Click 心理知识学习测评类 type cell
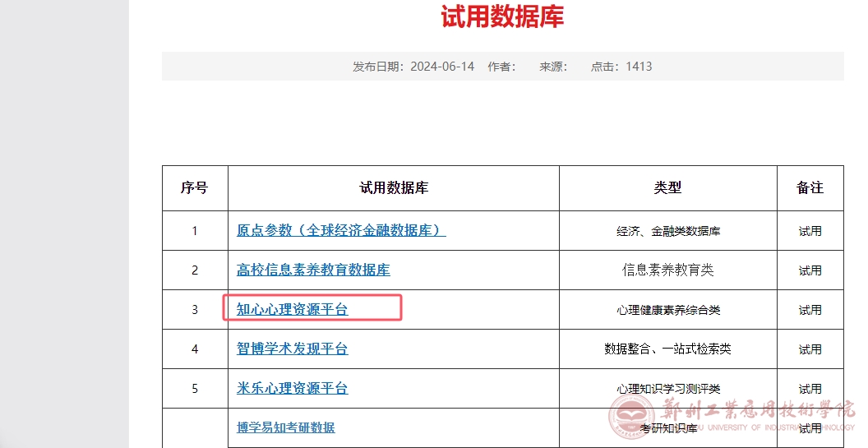868x448 pixels. [668, 389]
